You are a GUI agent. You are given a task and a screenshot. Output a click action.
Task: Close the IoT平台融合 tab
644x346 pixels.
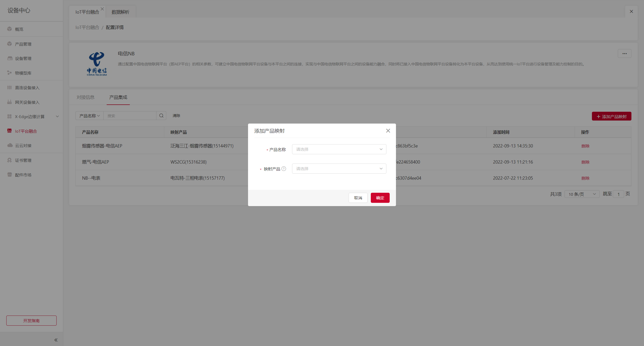pyautogui.click(x=102, y=9)
